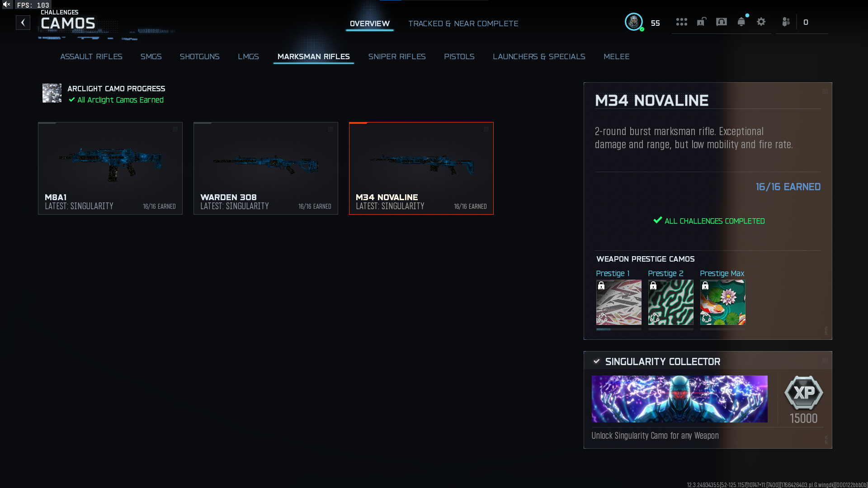Open the Assault Rifles category tab

pos(91,56)
